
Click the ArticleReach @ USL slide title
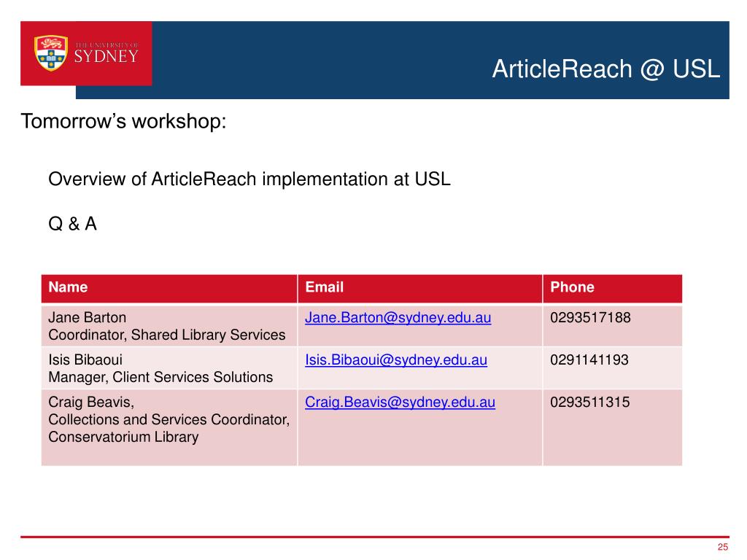point(605,69)
